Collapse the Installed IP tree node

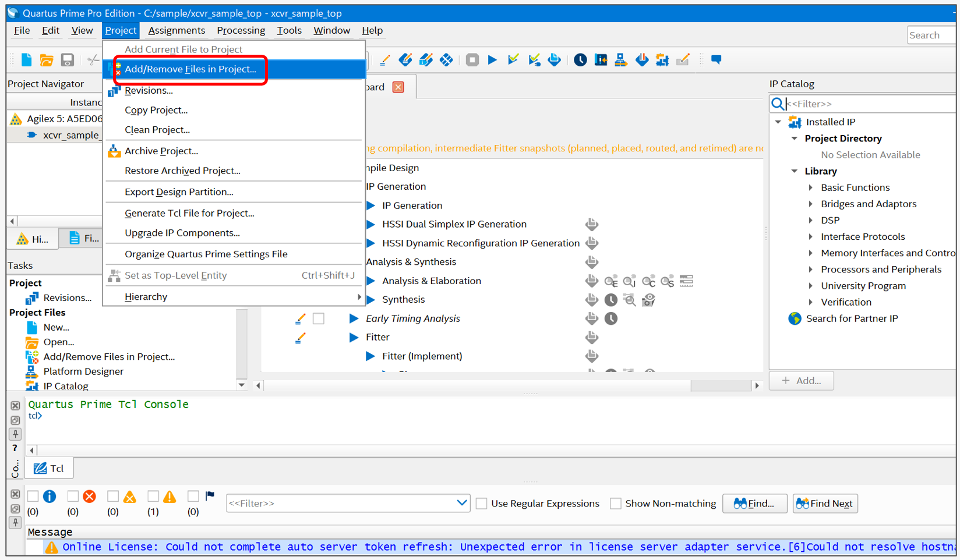pyautogui.click(x=778, y=122)
